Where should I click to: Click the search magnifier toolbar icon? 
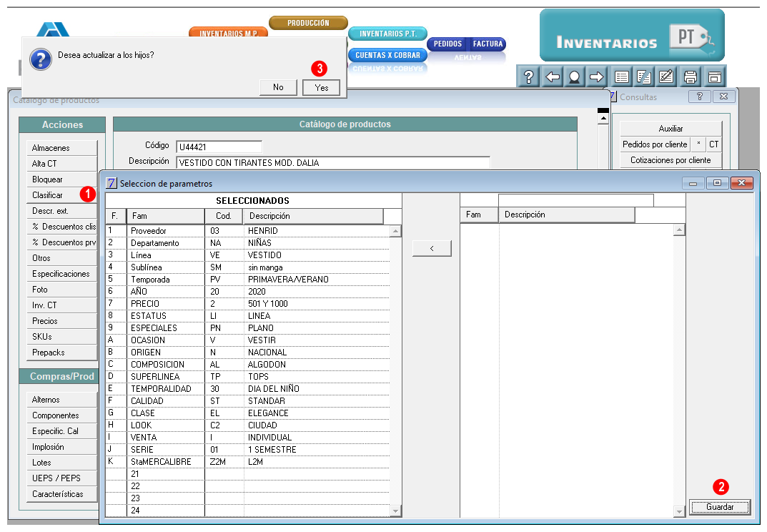coord(574,77)
